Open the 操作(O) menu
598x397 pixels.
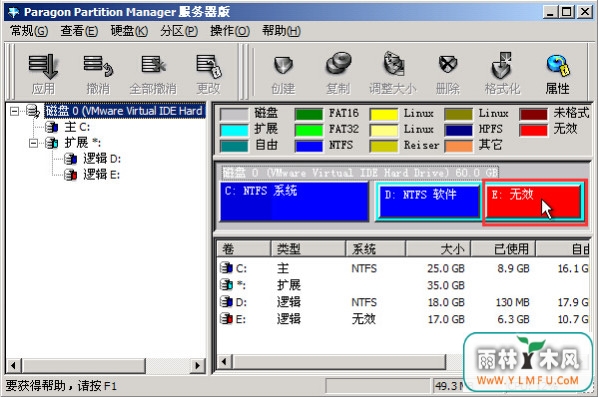[x=230, y=31]
